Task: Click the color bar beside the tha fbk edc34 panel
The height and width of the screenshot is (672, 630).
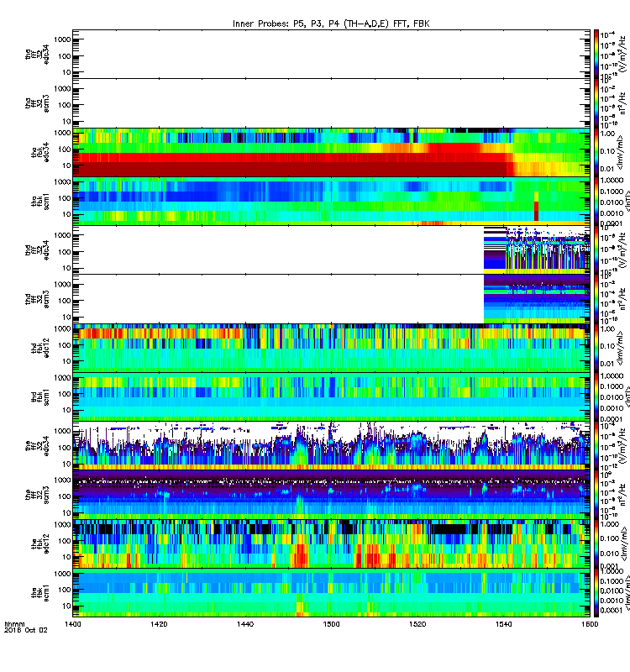Action: [x=596, y=152]
